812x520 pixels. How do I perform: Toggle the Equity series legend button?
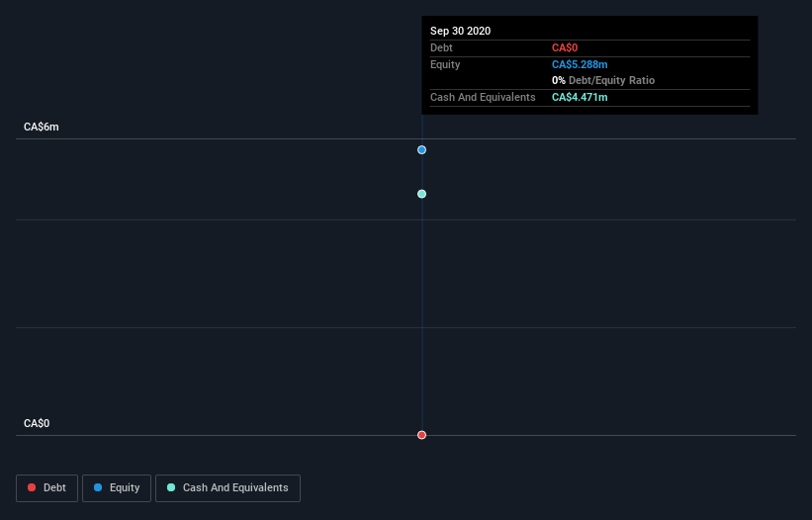click(x=117, y=488)
